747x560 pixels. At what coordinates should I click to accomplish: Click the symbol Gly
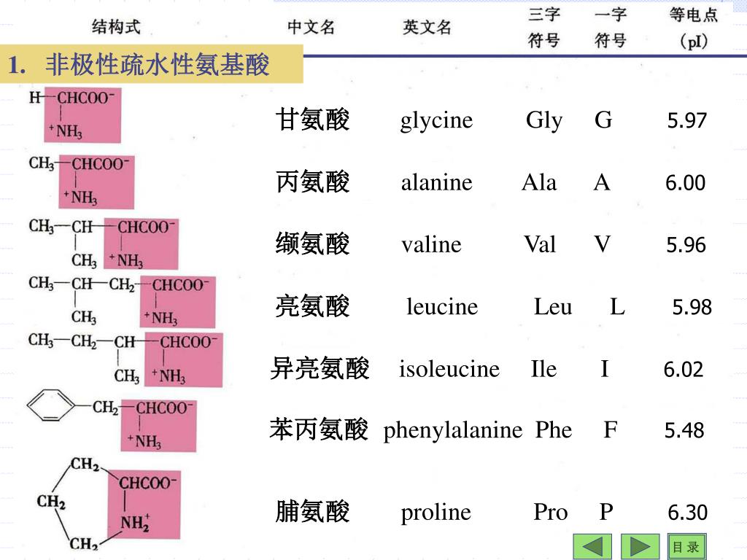(x=544, y=120)
